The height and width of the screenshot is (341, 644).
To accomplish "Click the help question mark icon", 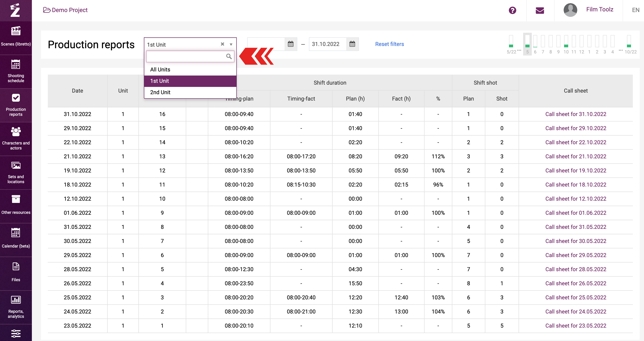I will (512, 10).
